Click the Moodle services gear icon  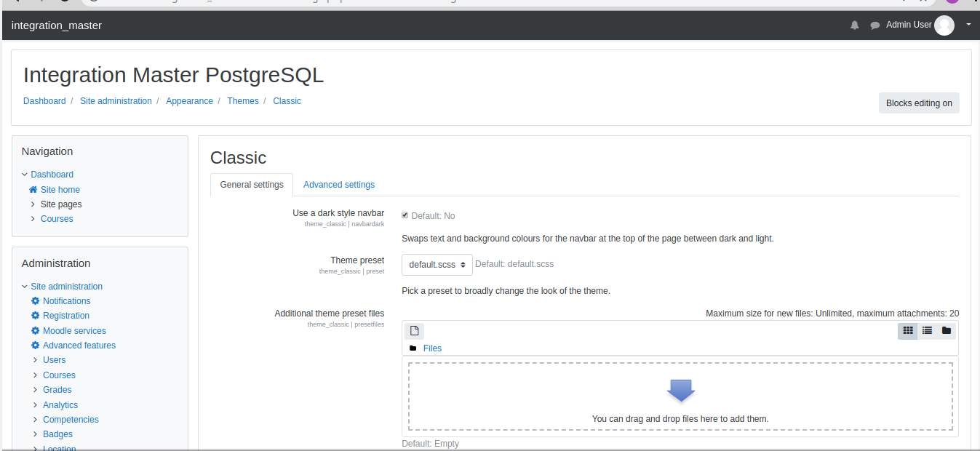tap(35, 331)
